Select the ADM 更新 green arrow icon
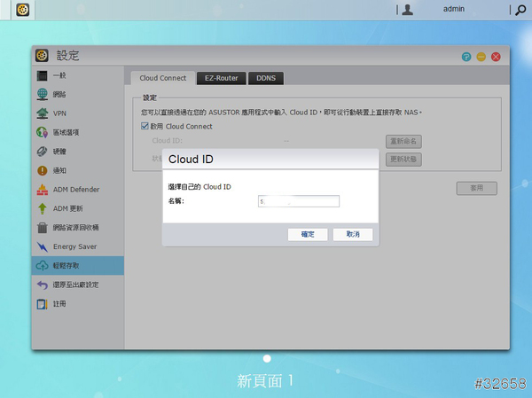 pos(42,208)
